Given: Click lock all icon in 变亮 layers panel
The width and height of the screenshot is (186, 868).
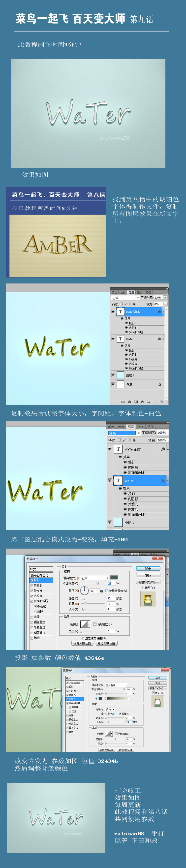Looking at the screenshot, I should [134, 440].
